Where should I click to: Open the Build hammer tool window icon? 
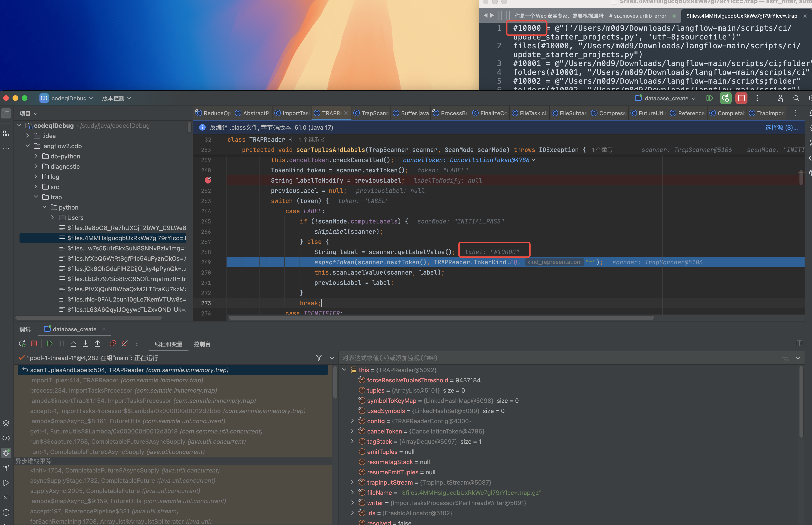[6, 468]
